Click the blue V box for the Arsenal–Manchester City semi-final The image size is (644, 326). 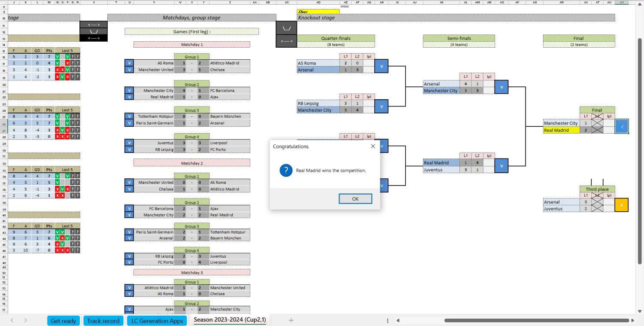(501, 87)
